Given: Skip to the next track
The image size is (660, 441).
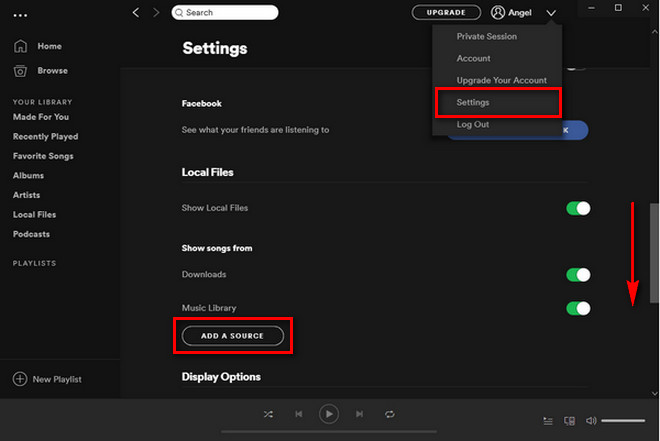Looking at the screenshot, I should pyautogui.click(x=359, y=414).
